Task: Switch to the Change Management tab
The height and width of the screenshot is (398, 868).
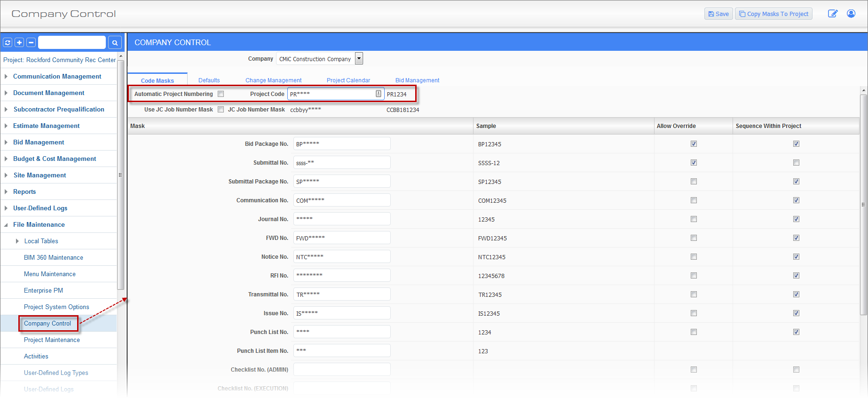Action: pos(273,80)
